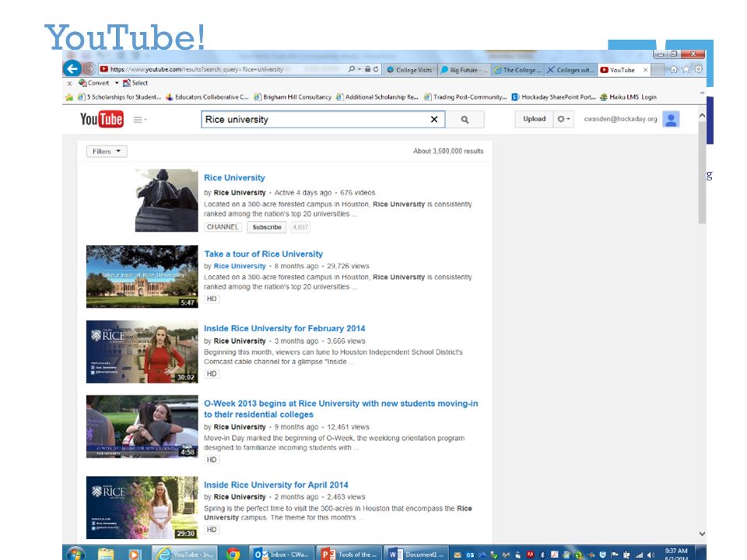Open the Rice University channel statue thumbnail
Screen dimensions: 747x560
click(x=167, y=201)
